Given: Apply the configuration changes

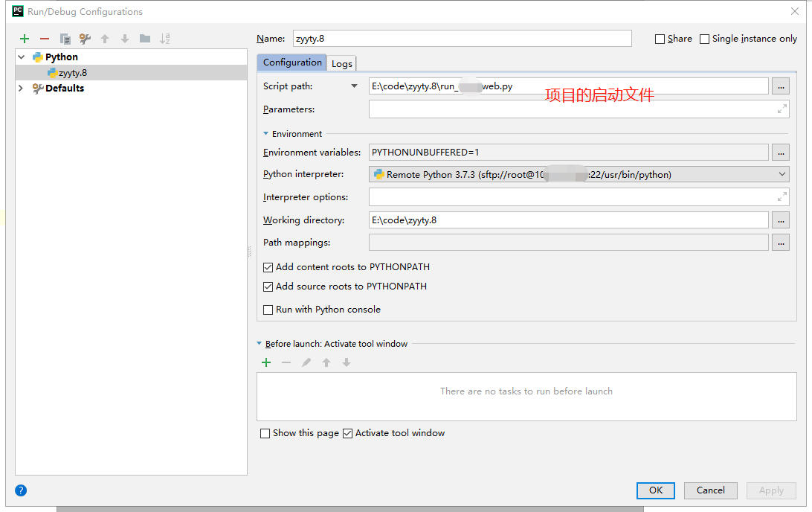Looking at the screenshot, I should coord(771,490).
